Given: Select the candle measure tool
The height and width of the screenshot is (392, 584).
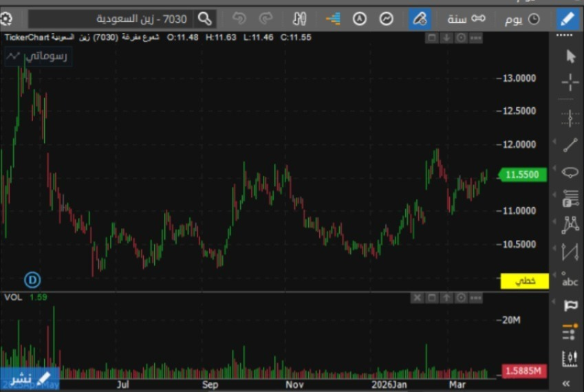Looking at the screenshot, I should click(x=570, y=358).
